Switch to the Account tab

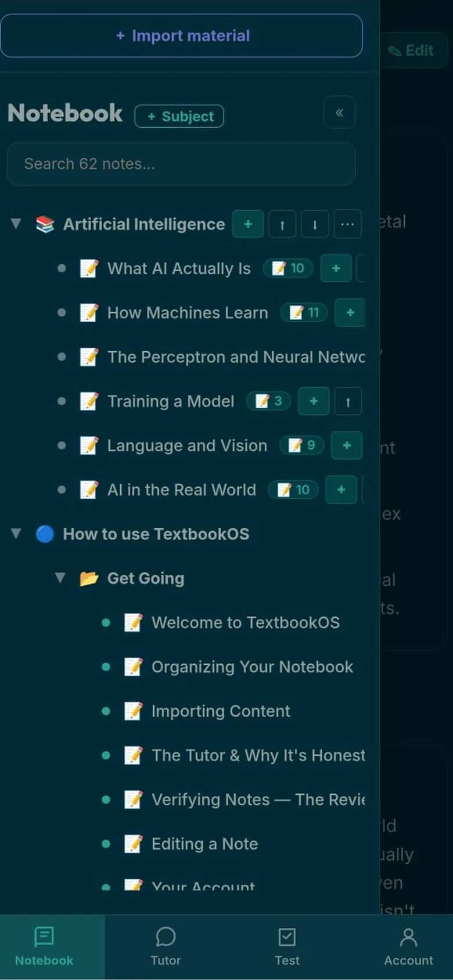[x=408, y=947]
